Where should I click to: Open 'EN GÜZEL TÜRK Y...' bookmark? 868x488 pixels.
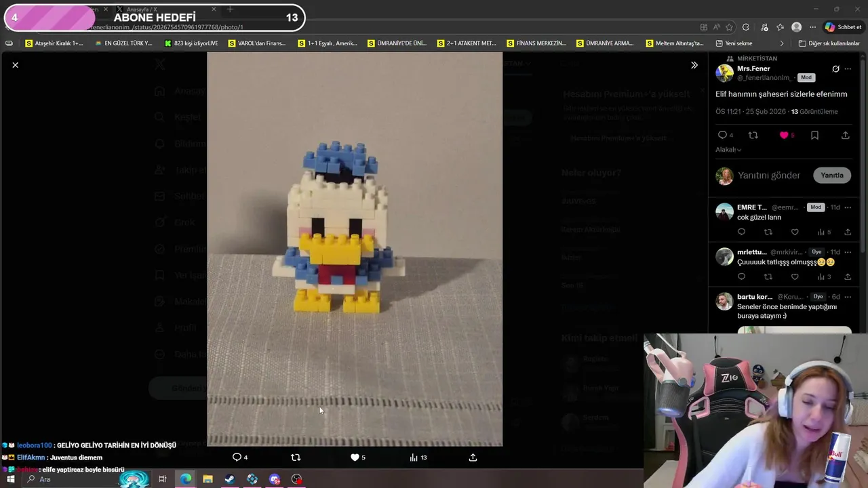point(123,43)
